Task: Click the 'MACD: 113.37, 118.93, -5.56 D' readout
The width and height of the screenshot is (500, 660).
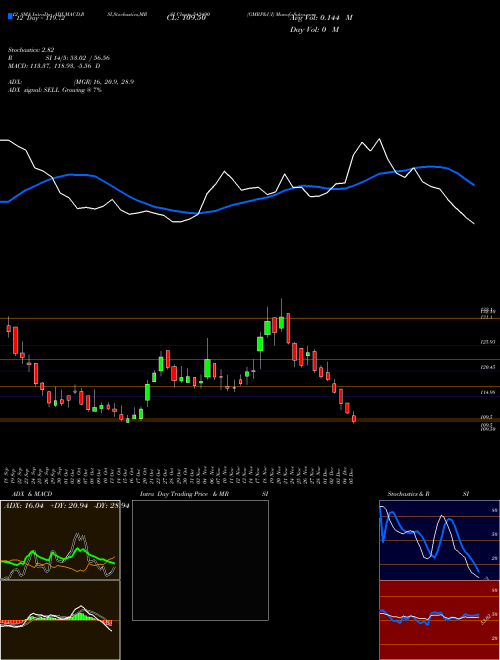Action: (54, 66)
